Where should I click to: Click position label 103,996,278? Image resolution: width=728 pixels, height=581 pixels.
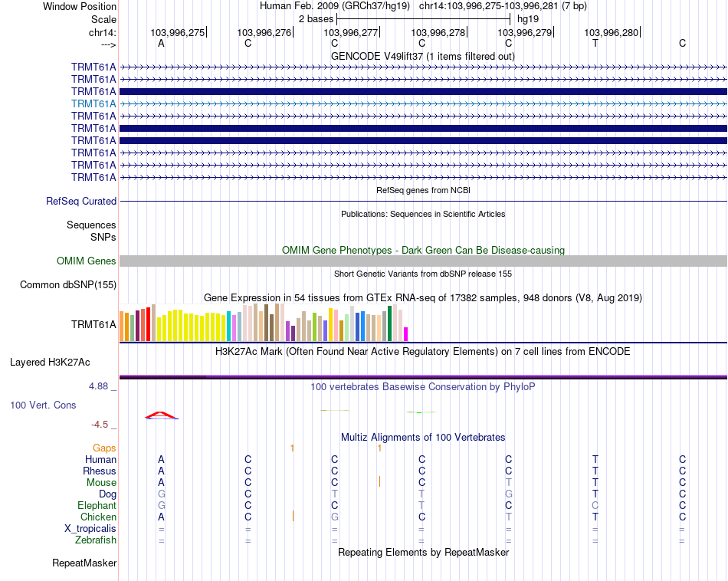pyautogui.click(x=438, y=32)
